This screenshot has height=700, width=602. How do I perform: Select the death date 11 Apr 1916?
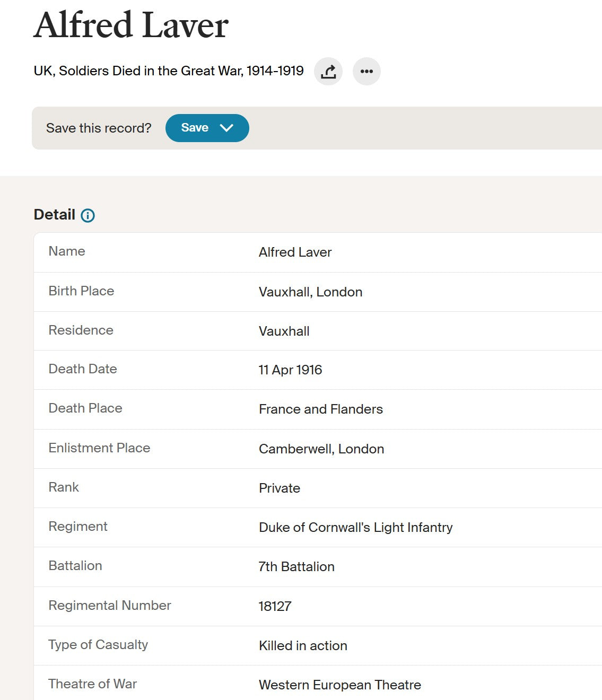pos(290,370)
